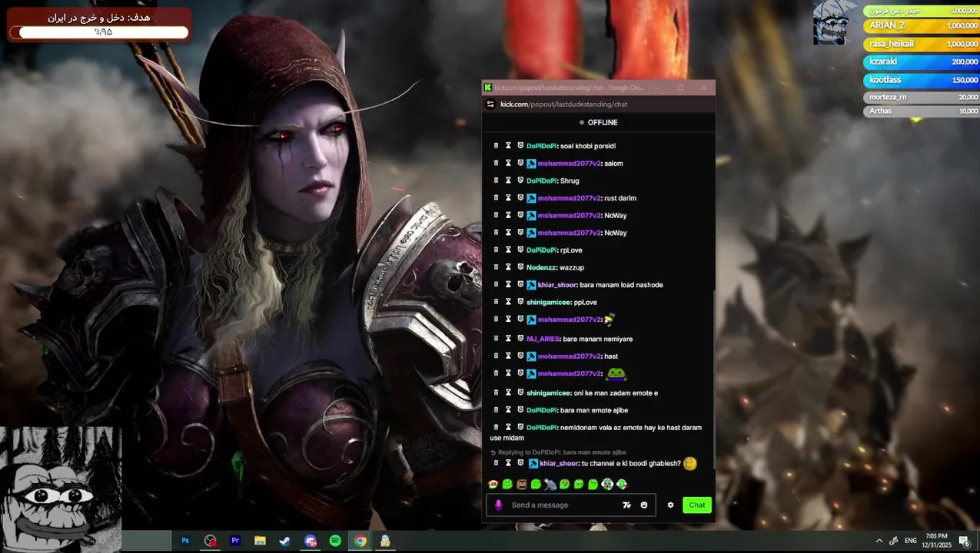
Task: Open khiar_shoor name on 'load nashode' message
Action: (557, 285)
